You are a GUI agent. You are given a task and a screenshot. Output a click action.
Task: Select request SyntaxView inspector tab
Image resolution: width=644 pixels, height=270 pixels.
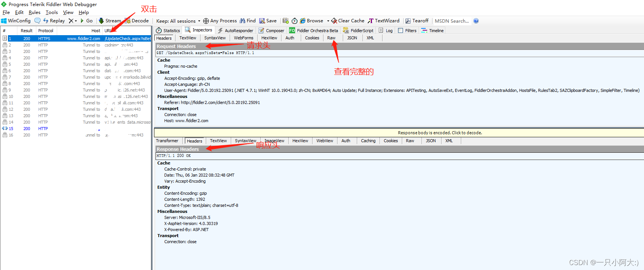215,38
